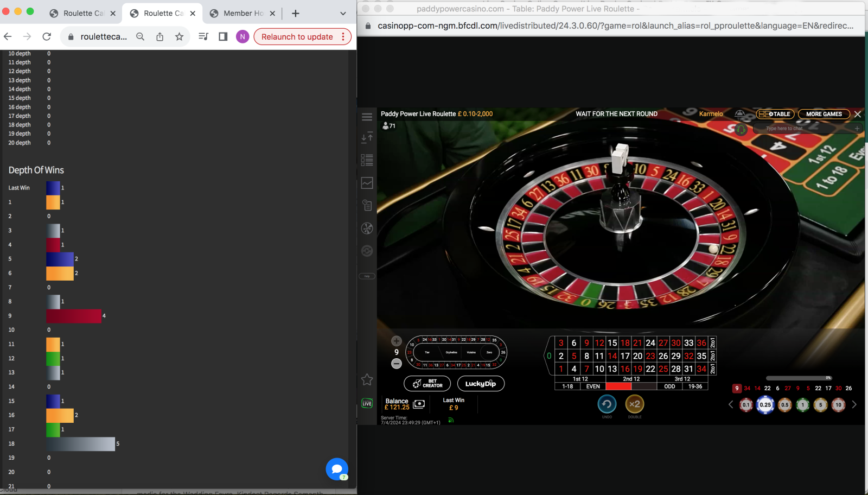Click the plus icon in chat box
Image resolution: width=868 pixels, height=495 pixels.
[857, 129]
